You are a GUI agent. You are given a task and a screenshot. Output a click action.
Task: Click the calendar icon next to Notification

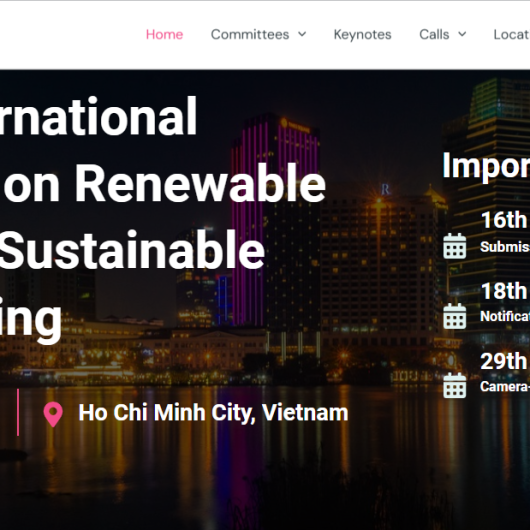[455, 316]
